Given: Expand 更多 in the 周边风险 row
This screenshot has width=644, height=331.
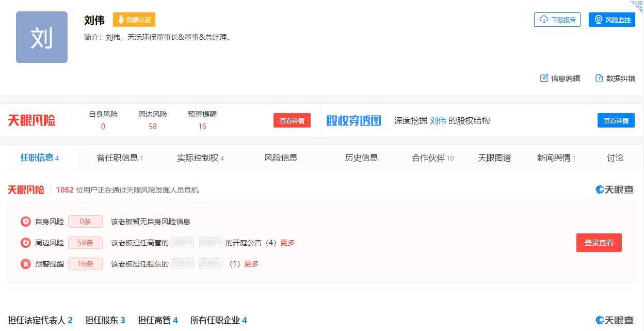Looking at the screenshot, I should coord(287,243).
